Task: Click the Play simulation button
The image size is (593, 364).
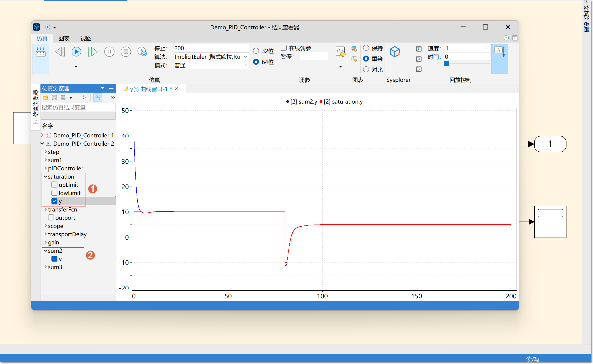Action: [76, 52]
